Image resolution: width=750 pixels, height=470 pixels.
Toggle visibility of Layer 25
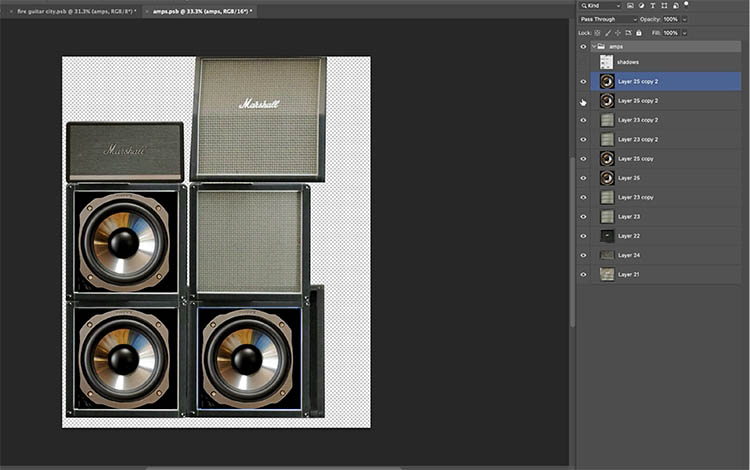pyautogui.click(x=583, y=178)
